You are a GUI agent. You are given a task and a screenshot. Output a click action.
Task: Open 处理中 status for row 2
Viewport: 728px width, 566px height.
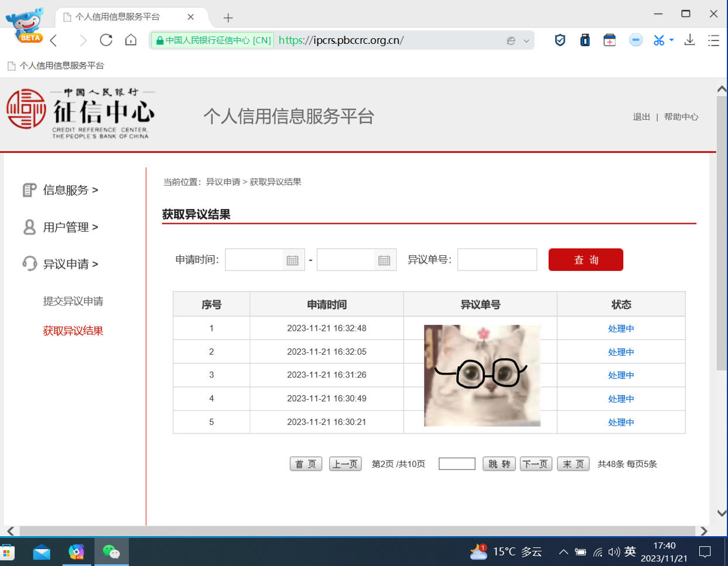[621, 352]
